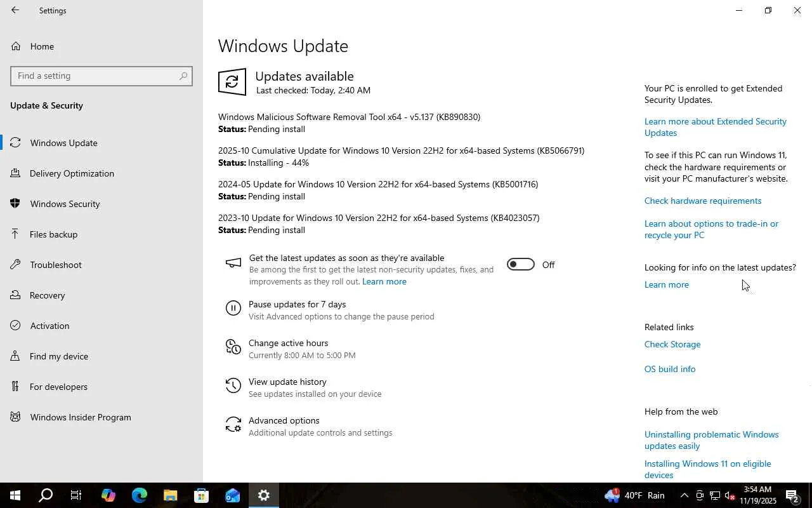Viewport: 812px width, 508px height.
Task: Click the Windows Insider Program icon
Action: tap(16, 417)
